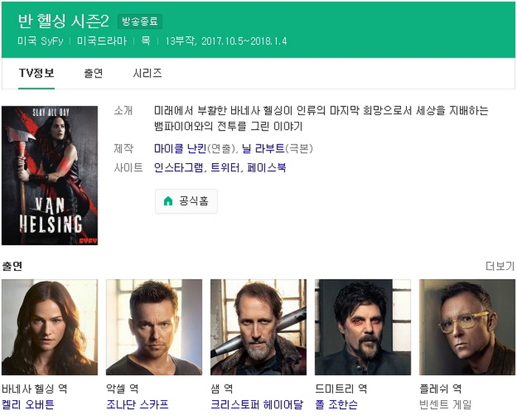Expand cast list with 더보기
Screen dimensions: 517x420
click(x=500, y=266)
